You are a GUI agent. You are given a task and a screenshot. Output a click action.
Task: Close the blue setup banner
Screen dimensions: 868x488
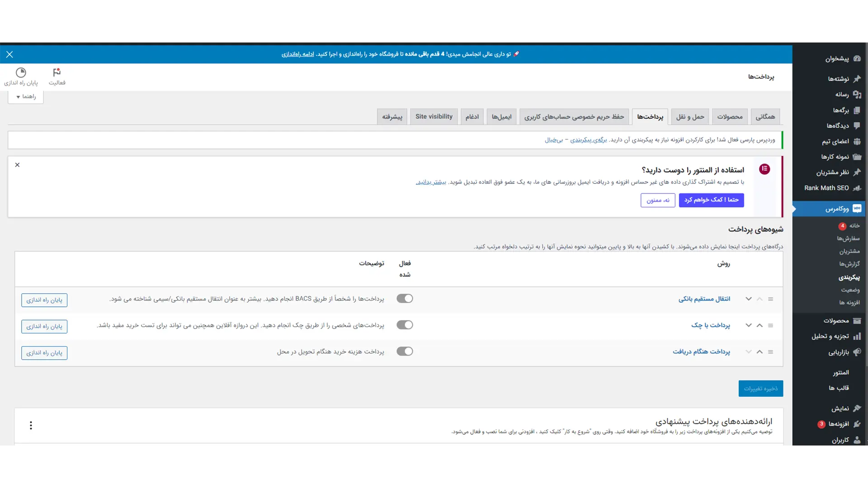[x=9, y=54]
